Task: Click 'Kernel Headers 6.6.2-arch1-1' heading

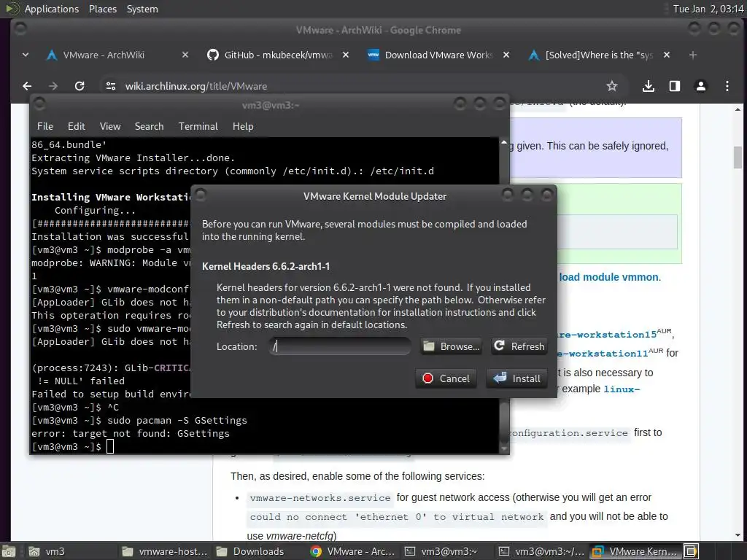Action: pos(266,266)
